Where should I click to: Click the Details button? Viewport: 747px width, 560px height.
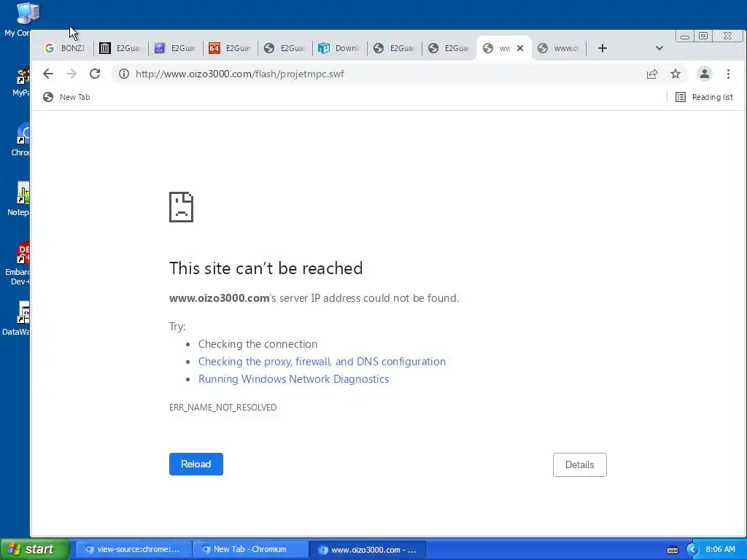tap(579, 464)
